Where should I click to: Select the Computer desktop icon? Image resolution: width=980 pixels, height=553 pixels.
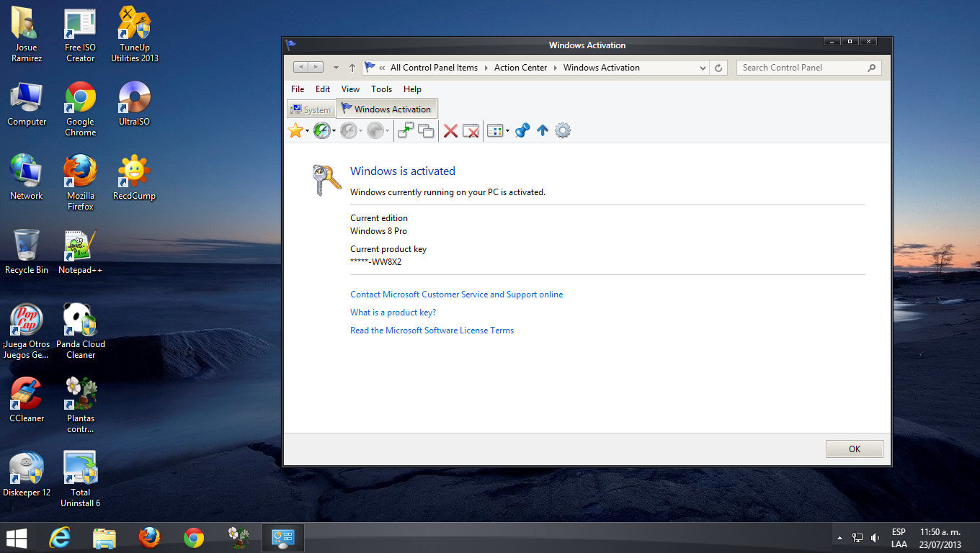(x=27, y=104)
